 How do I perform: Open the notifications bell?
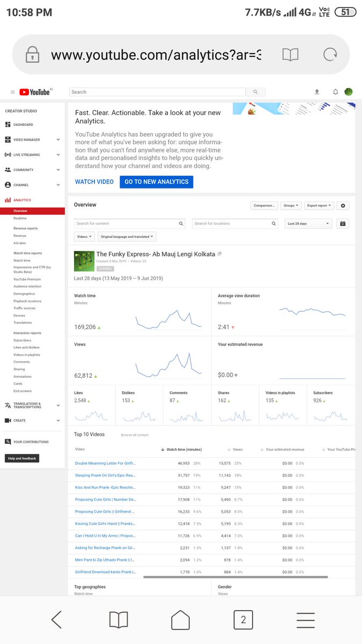point(336,92)
